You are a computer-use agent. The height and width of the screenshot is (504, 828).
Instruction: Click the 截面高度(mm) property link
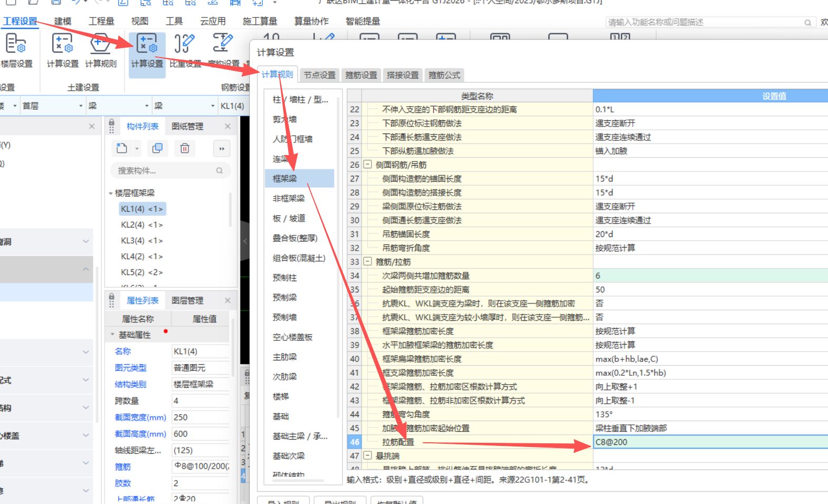pos(140,434)
